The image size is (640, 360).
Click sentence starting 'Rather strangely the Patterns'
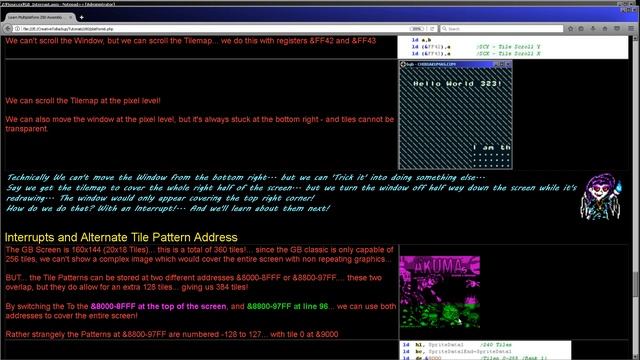point(172,334)
